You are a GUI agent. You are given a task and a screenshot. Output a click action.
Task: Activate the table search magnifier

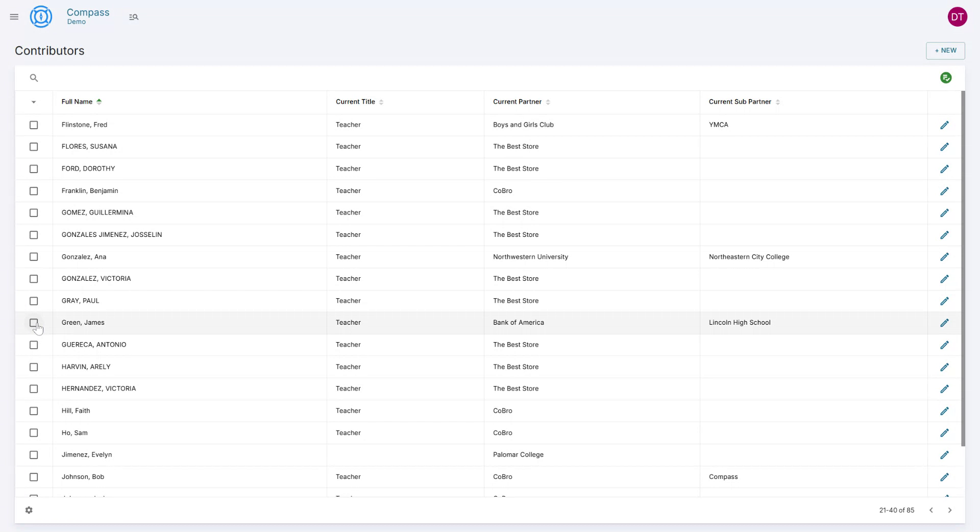(34, 78)
